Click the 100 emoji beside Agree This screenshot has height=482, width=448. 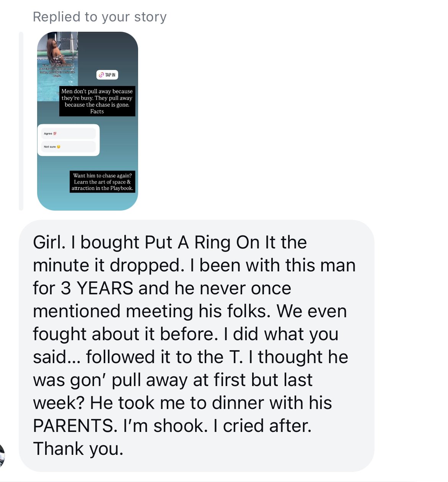click(55, 133)
